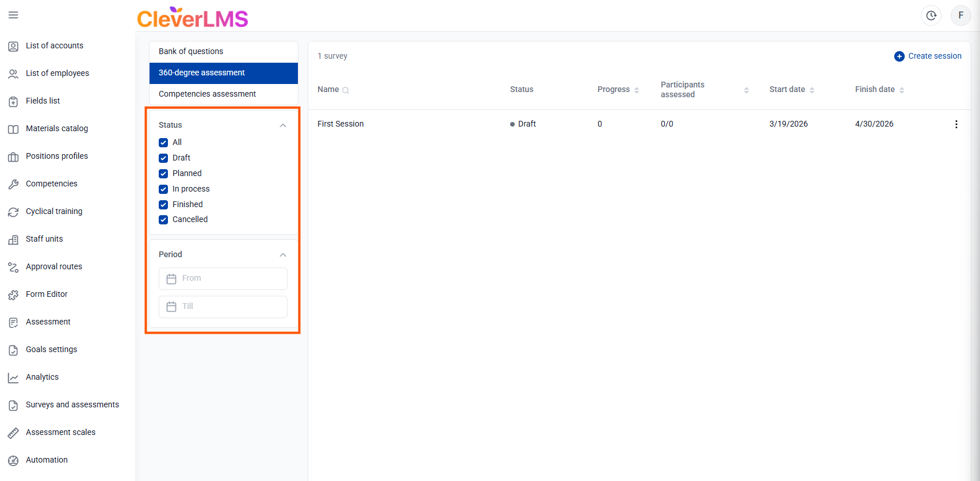
Task: Click the Create session button
Action: pyautogui.click(x=928, y=56)
